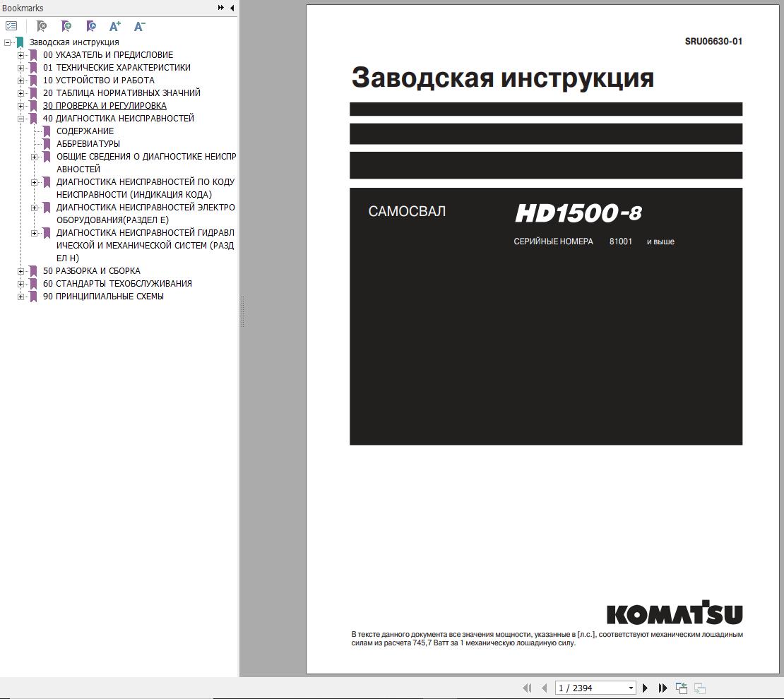784x699 pixels.
Task: Collapse the bookmarks sidebar with double-arrow icon
Action: click(220, 8)
